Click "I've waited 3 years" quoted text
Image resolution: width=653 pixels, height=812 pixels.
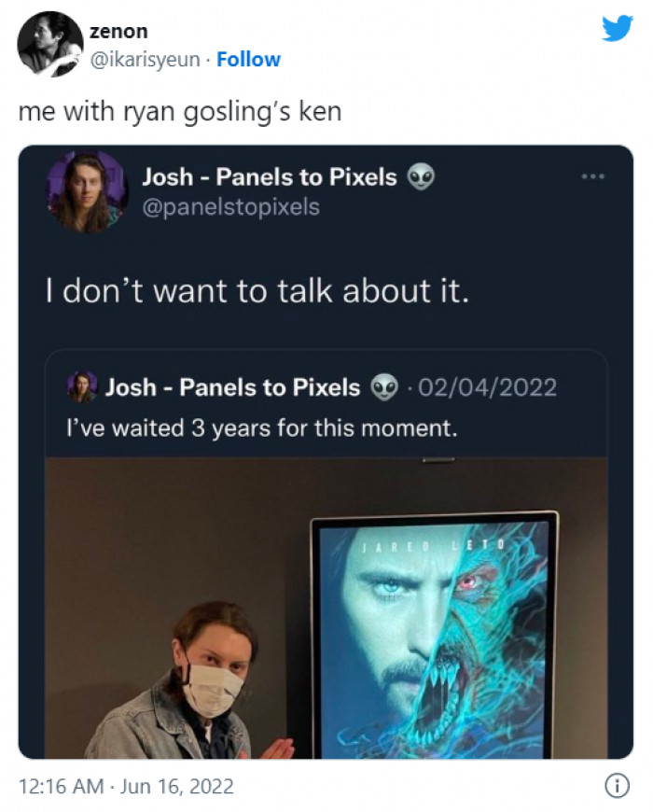tap(261, 430)
